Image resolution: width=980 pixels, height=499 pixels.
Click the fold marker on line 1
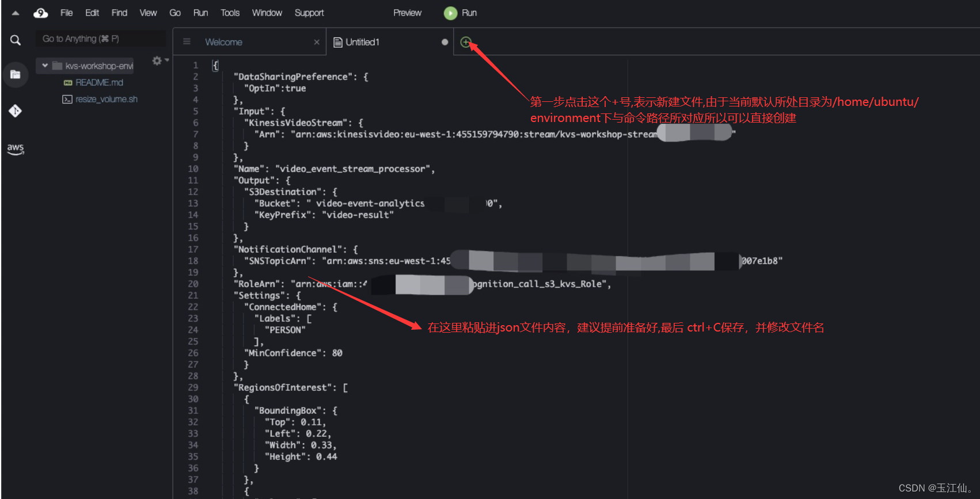pos(215,65)
